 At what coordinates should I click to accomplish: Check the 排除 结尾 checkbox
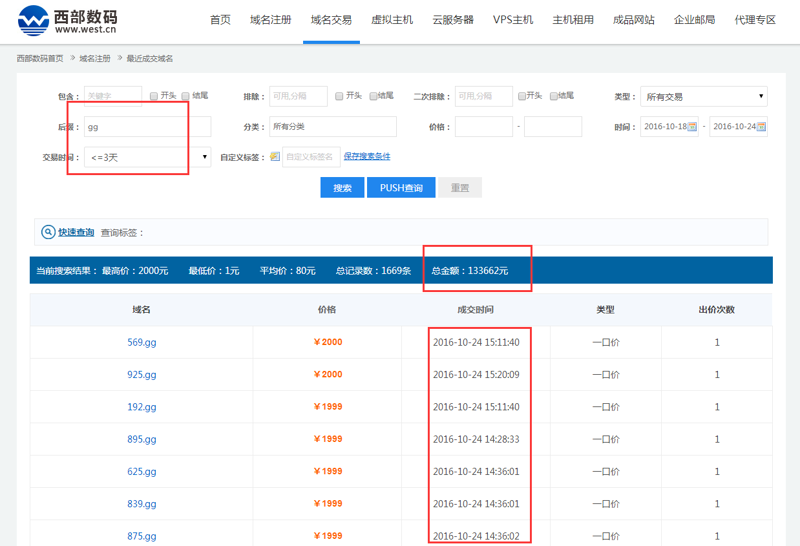point(373,96)
